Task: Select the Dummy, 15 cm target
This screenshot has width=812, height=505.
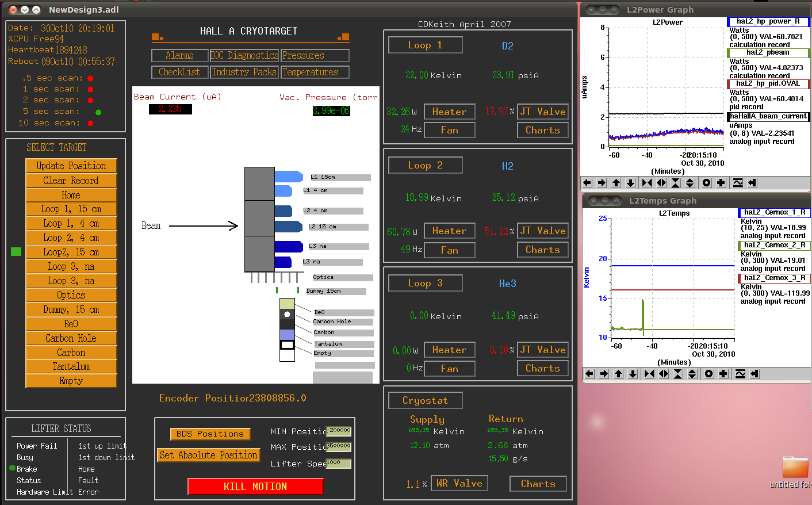Action: [71, 309]
